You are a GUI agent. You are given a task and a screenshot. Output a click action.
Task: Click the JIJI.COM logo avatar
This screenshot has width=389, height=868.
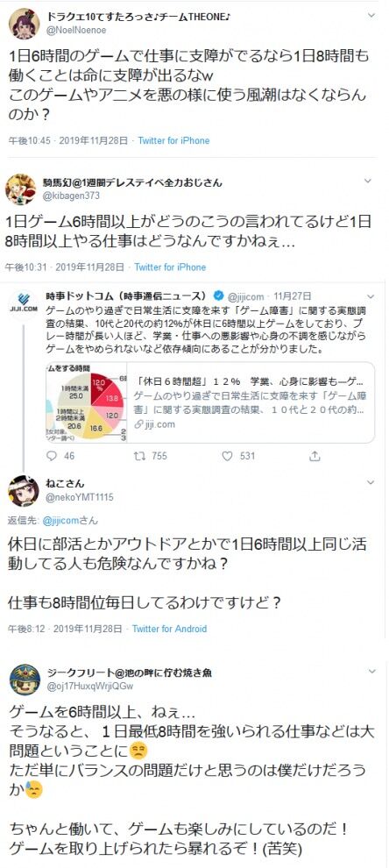(x=24, y=302)
